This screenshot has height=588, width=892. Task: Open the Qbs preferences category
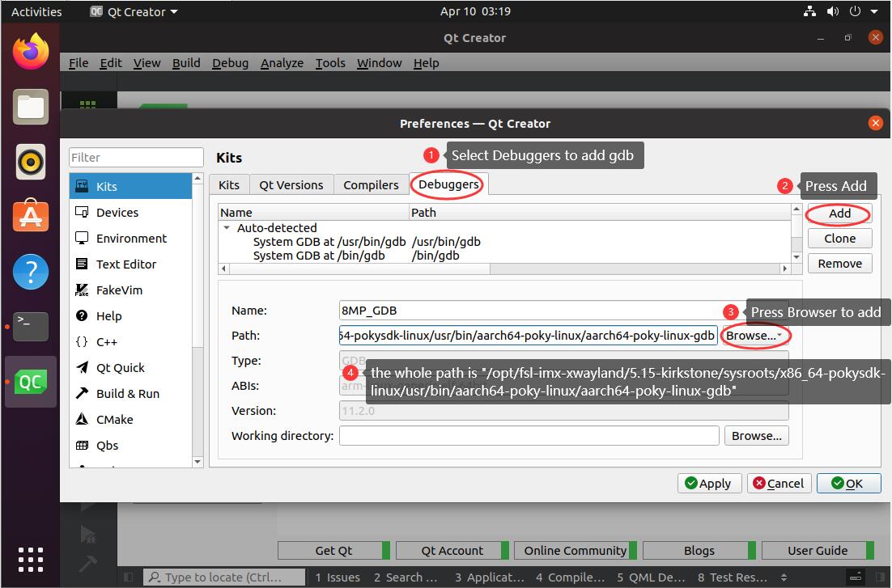pos(130,446)
